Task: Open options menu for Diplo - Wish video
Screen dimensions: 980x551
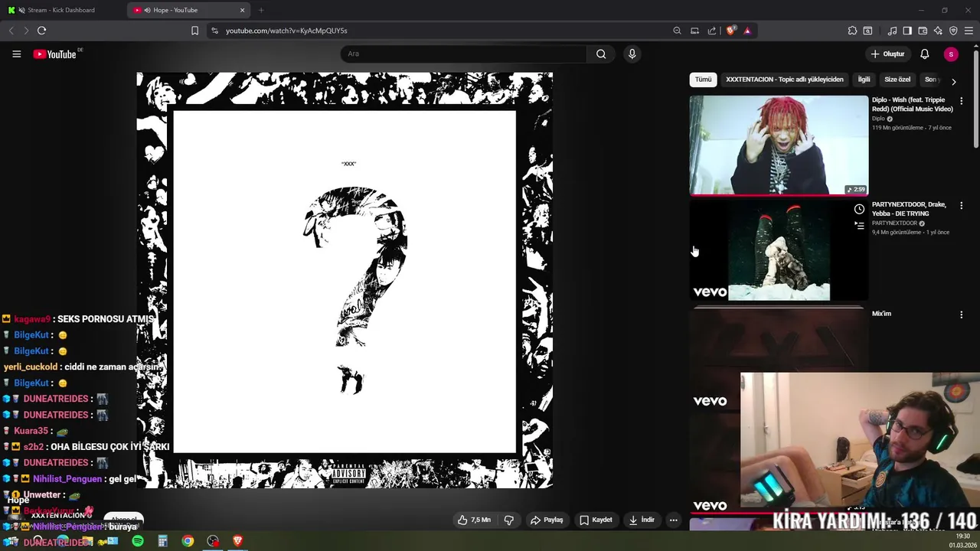Action: 961,100
